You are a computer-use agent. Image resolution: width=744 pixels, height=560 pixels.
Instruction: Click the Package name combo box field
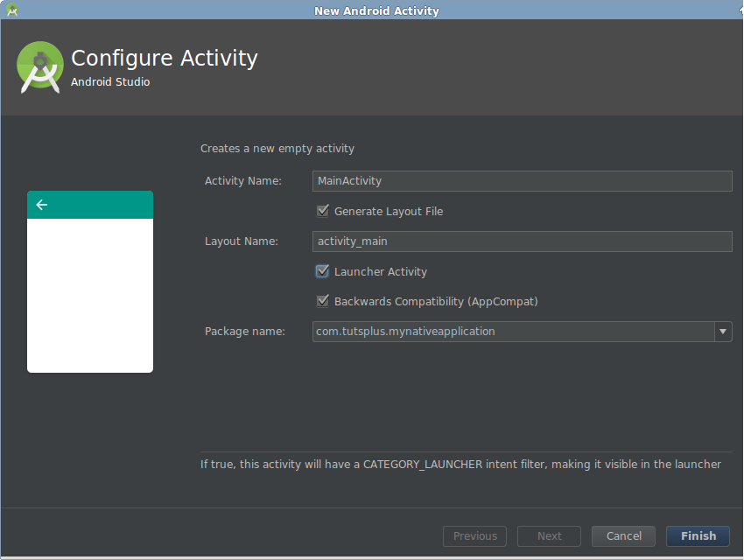[x=522, y=332]
